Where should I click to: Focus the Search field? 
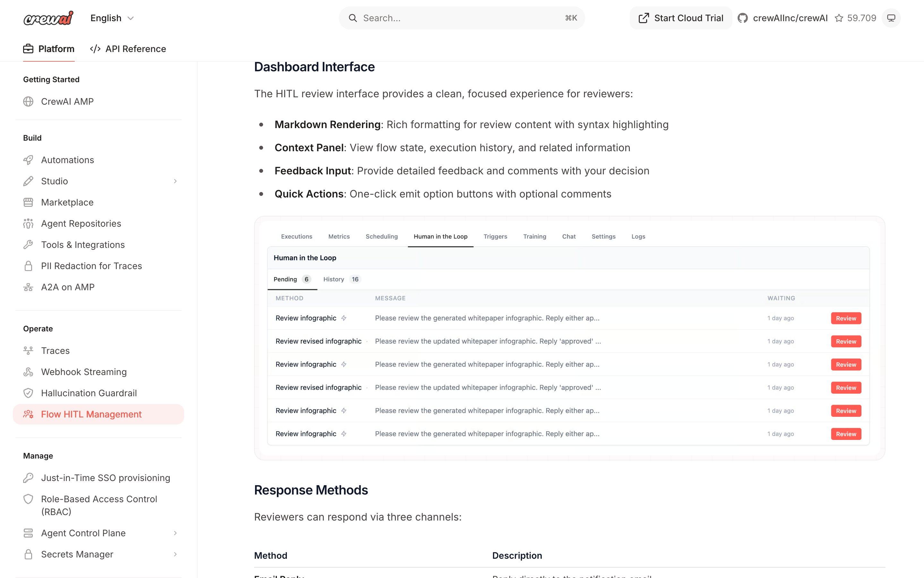tap(462, 18)
